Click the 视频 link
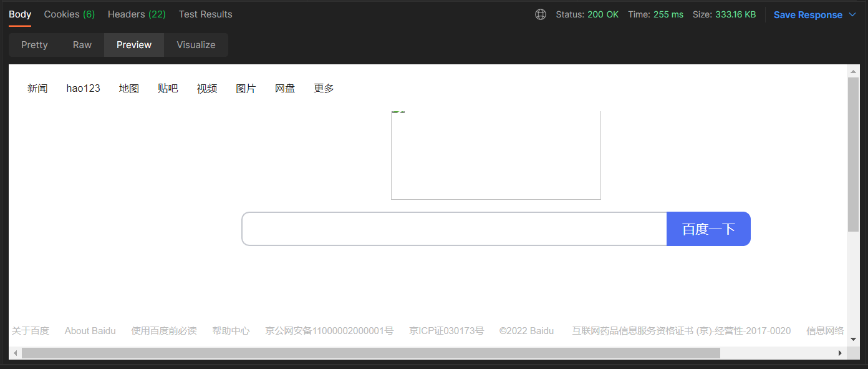 point(207,89)
